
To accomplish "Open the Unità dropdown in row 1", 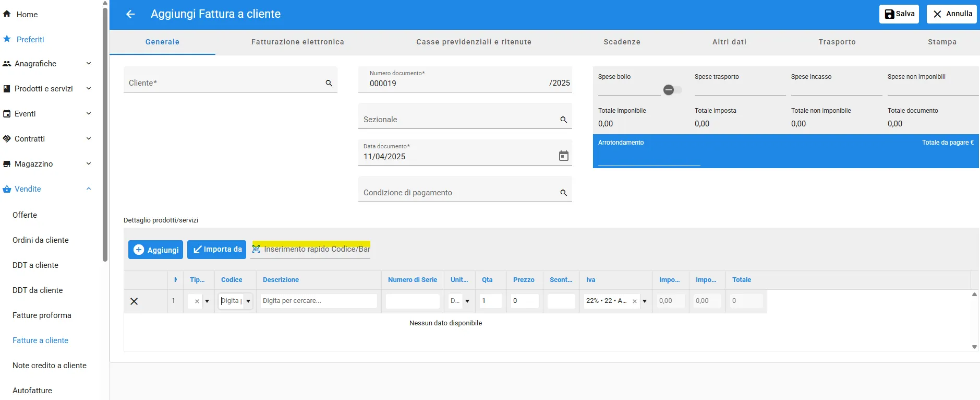I will point(467,301).
